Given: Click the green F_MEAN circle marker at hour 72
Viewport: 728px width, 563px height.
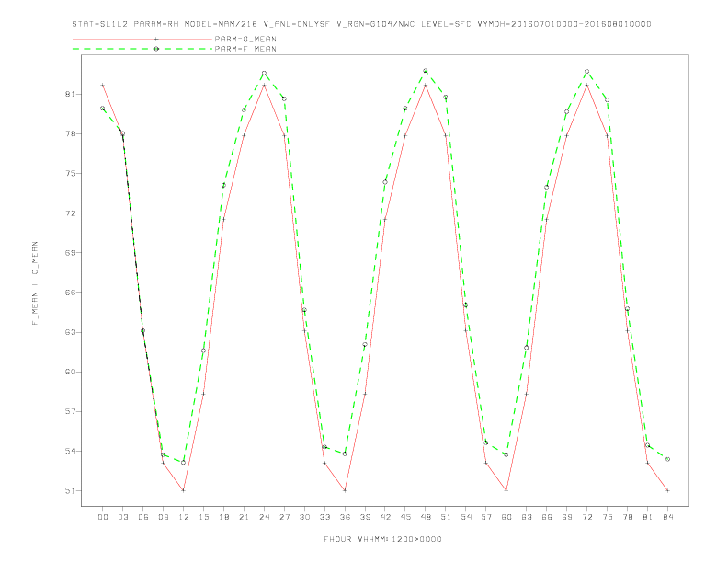Looking at the screenshot, I should click(586, 71).
